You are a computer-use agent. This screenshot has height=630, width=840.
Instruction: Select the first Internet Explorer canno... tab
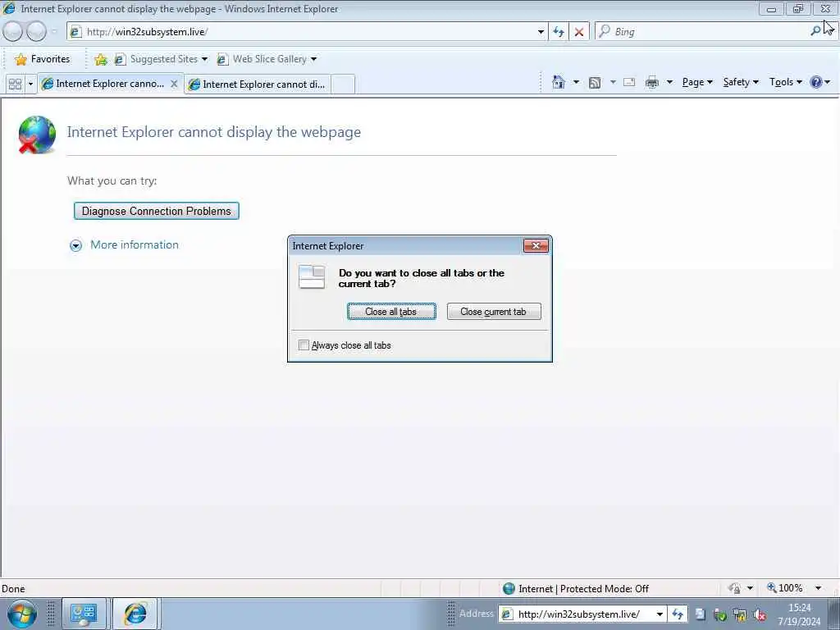110,84
